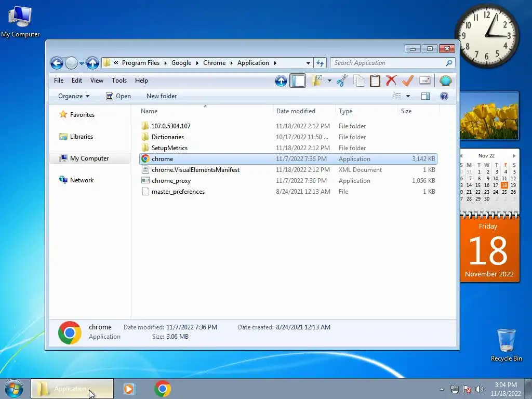Expand the chevron after Application in breadcrumb
This screenshot has width=532, height=399.
[x=275, y=63]
